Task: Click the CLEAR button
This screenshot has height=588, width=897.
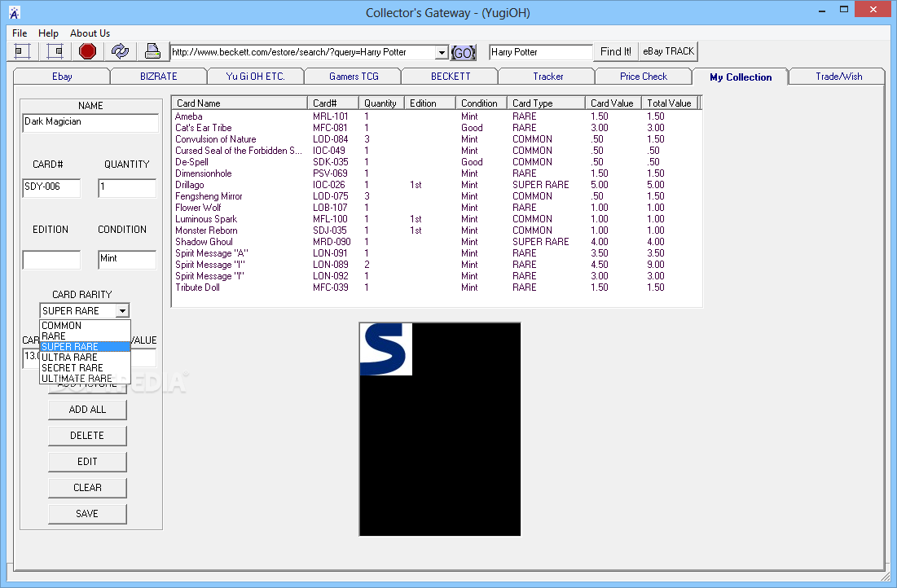Action: pos(87,488)
